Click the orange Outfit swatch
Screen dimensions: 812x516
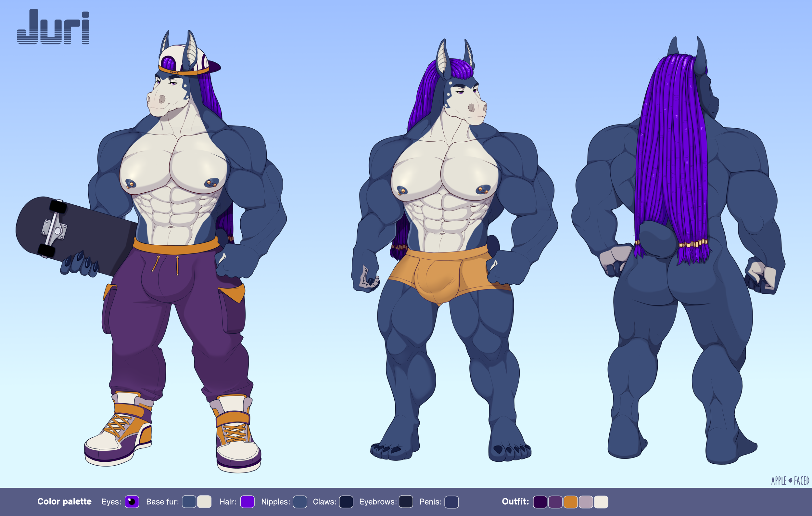pos(571,501)
